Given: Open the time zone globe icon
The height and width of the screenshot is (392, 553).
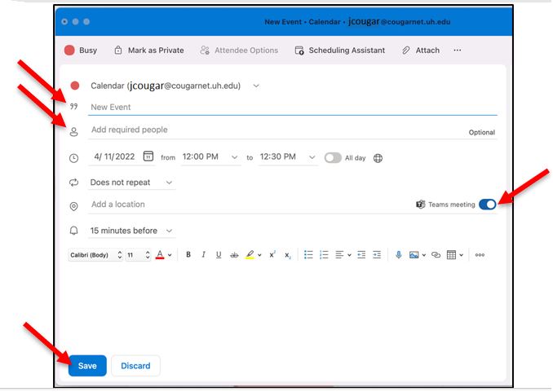Looking at the screenshot, I should point(378,158).
